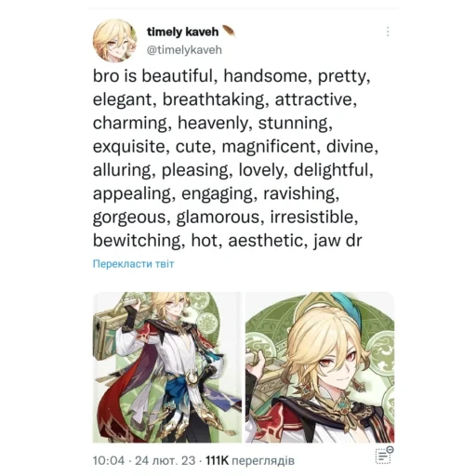Open the full-body Kaveh artwork image
The height and width of the screenshot is (476, 476).
(x=167, y=367)
